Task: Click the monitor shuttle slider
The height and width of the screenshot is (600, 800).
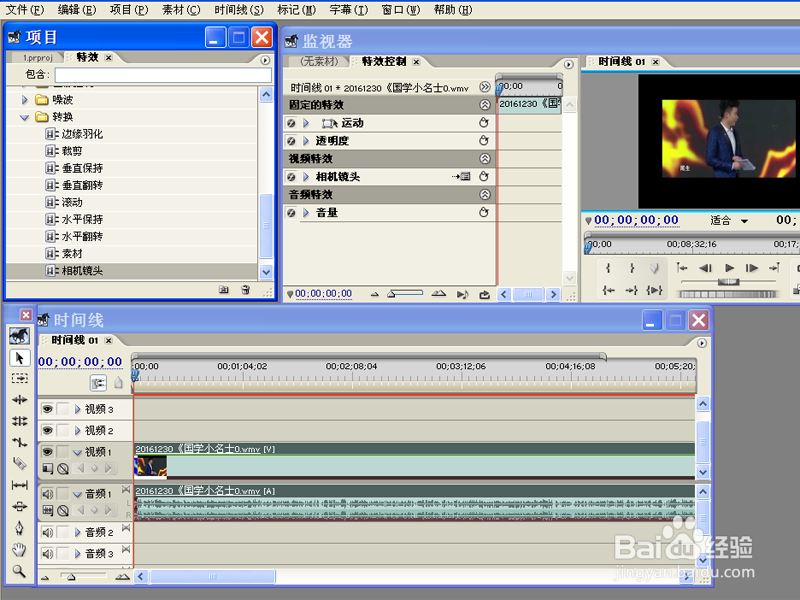Action: pos(729,282)
